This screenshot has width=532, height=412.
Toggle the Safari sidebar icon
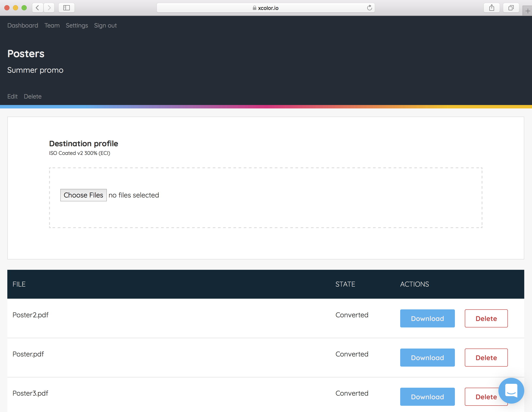click(66, 8)
